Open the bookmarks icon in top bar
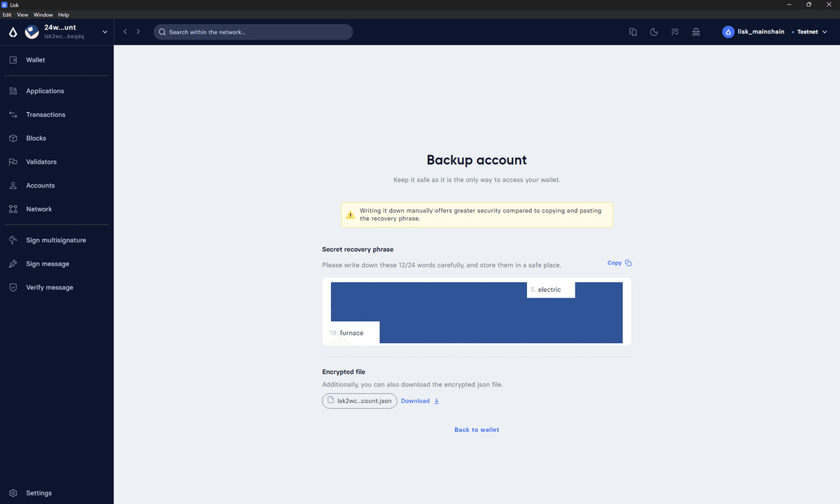 [633, 31]
